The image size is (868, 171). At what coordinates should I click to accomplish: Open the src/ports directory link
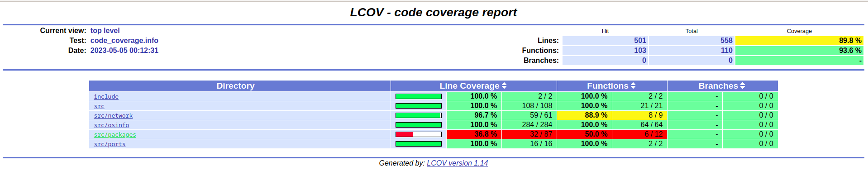110,144
